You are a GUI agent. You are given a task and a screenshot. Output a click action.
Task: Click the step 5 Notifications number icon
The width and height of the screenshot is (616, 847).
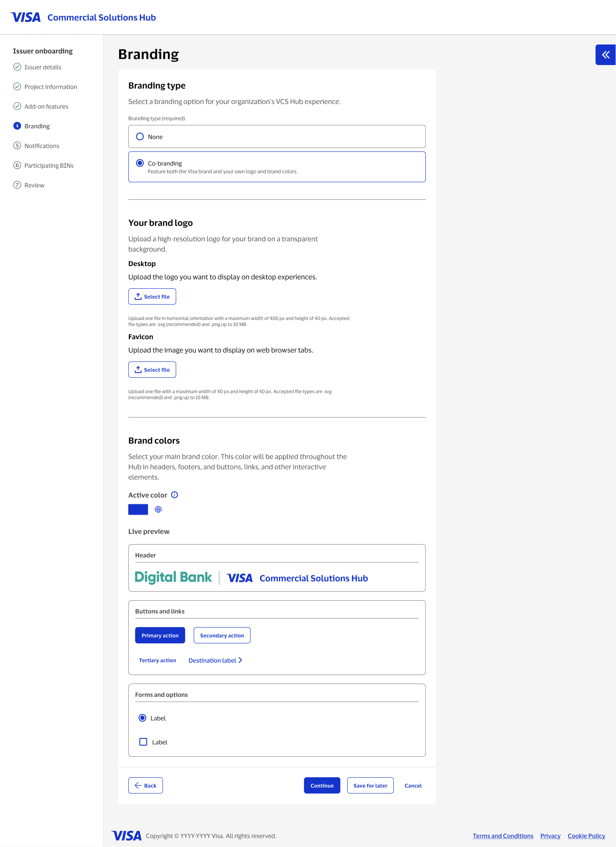[17, 145]
